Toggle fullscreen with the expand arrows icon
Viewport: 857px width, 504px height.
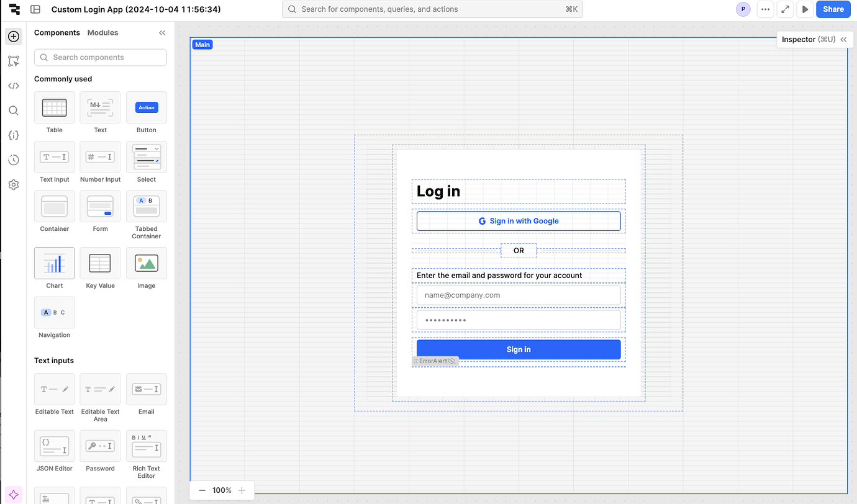coord(785,9)
